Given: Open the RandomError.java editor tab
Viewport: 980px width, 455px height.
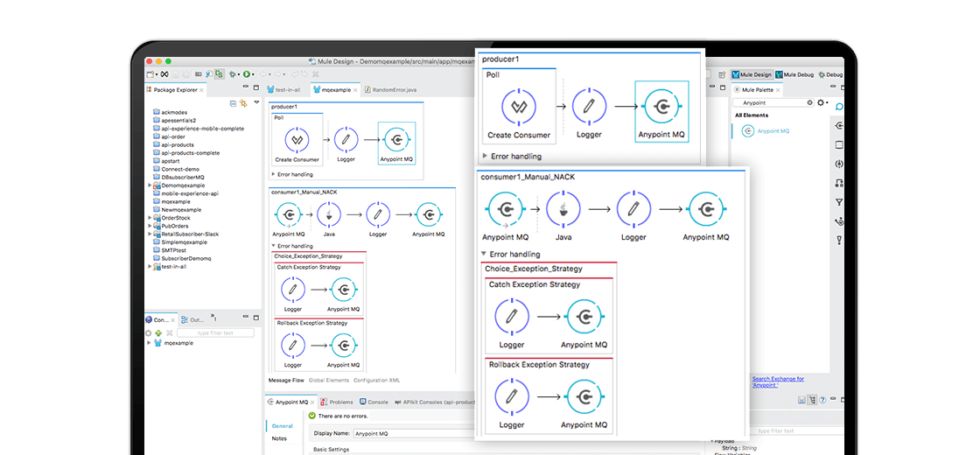Looking at the screenshot, I should [x=390, y=90].
